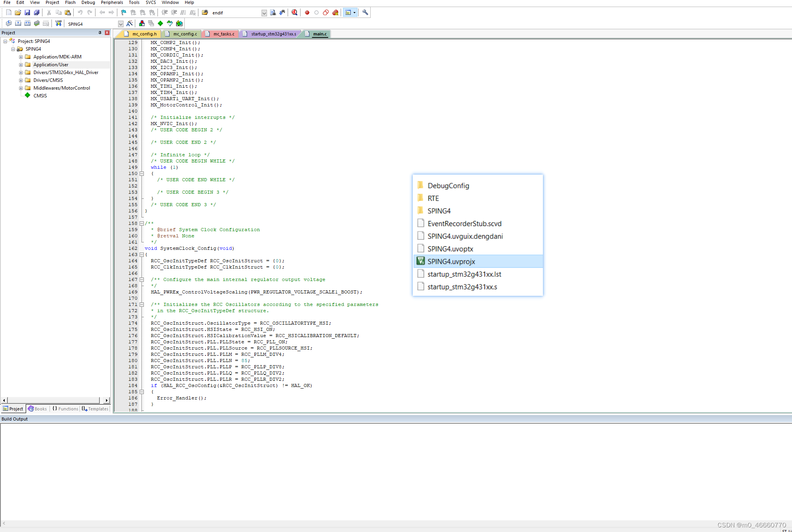Collapse code fold at line 163
This screenshot has width=792, height=532.
(142, 255)
